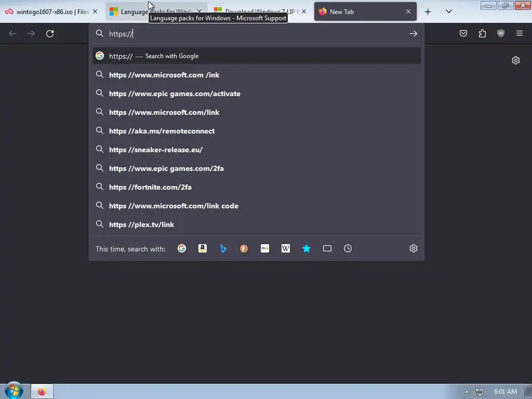
Task: Search this time with Google icon
Action: point(182,249)
